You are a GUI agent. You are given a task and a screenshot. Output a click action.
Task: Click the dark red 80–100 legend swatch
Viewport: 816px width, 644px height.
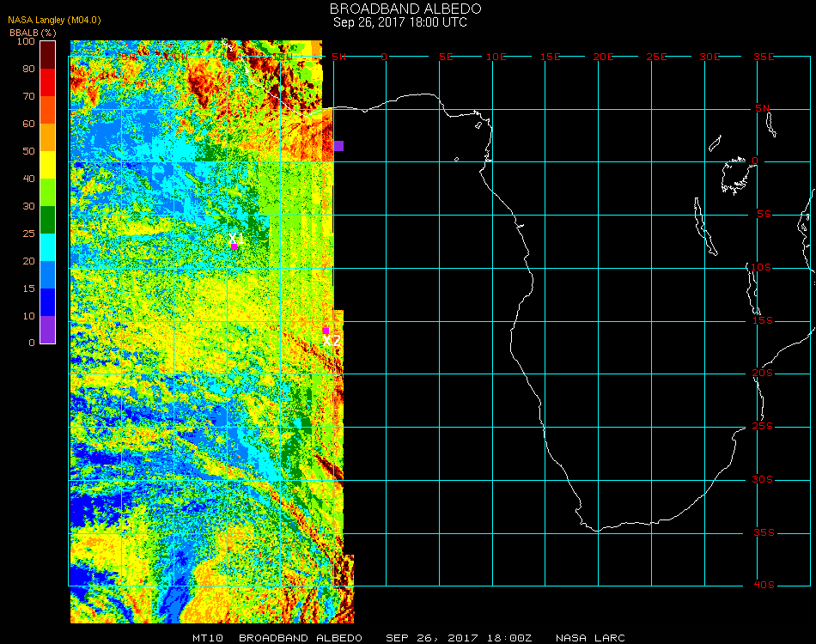click(48, 55)
